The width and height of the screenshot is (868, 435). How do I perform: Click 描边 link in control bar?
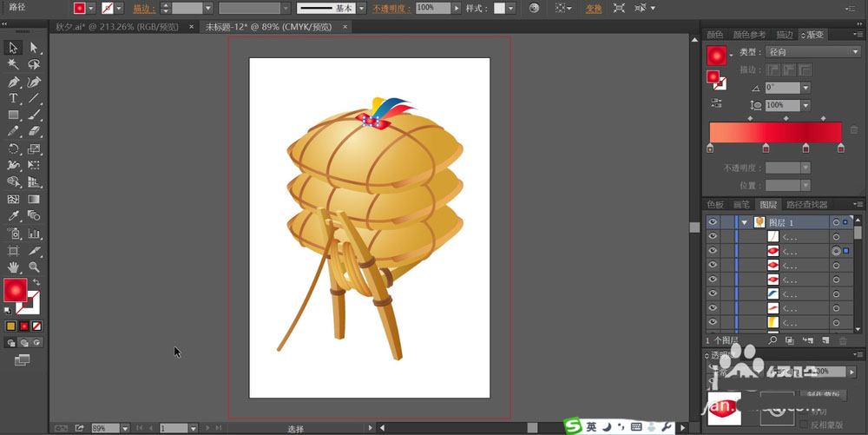(144, 9)
